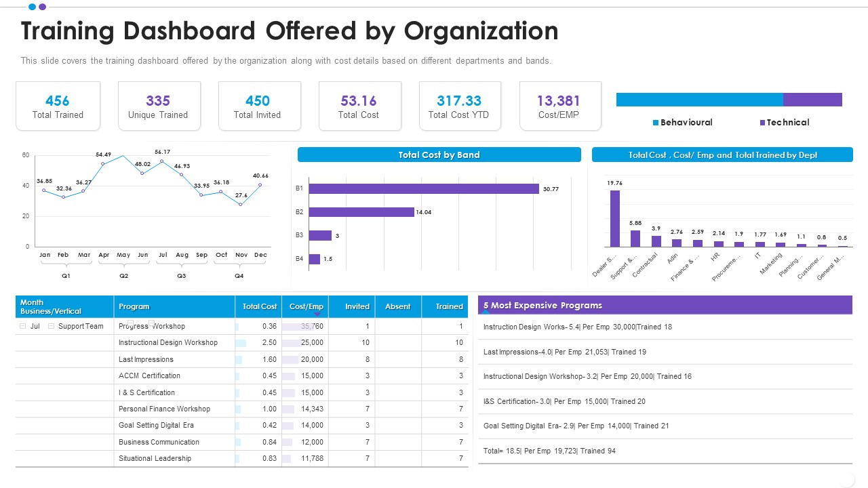Sort by the Invited column header
Viewport: 868px width, 488px height.
pyautogui.click(x=351, y=306)
